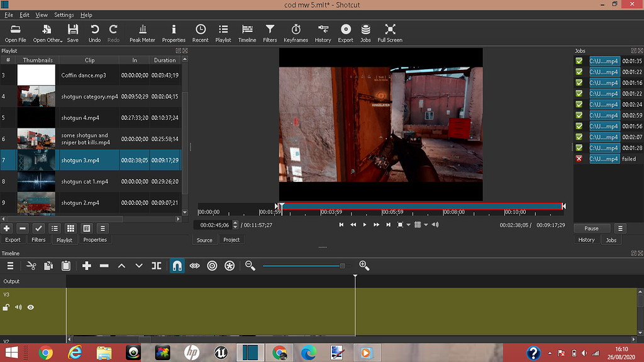Image resolution: width=644 pixels, height=362 pixels.
Task: Open the History tab beside Jobs
Action: 586,240
